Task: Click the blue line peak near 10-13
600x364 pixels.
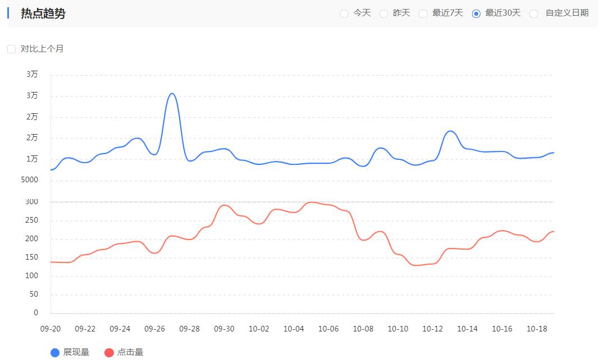Action: click(450, 131)
